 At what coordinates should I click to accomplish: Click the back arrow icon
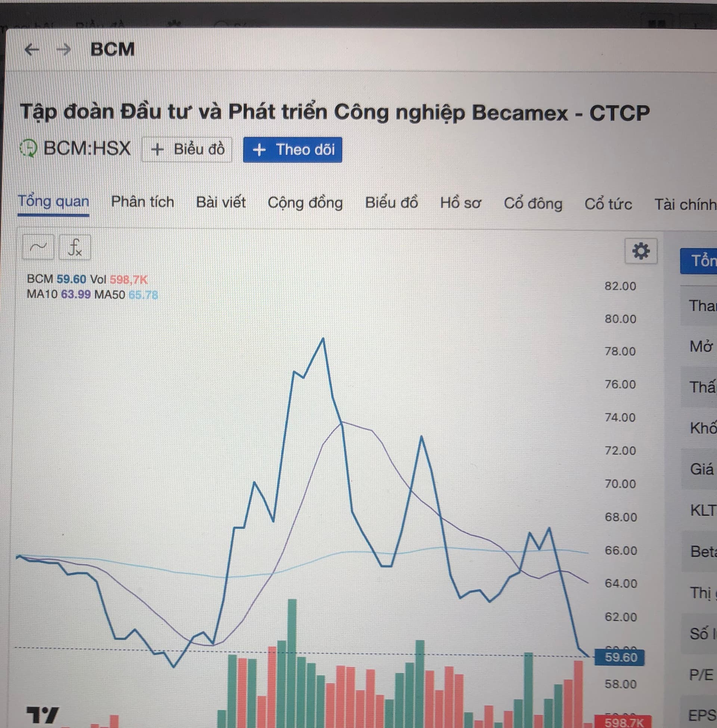tap(32, 49)
